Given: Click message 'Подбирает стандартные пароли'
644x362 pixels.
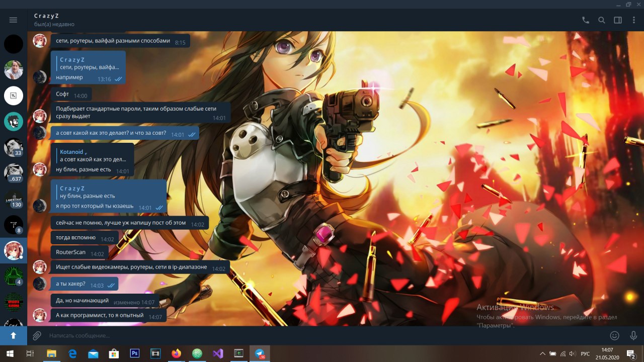Looking at the screenshot, I should point(140,113).
